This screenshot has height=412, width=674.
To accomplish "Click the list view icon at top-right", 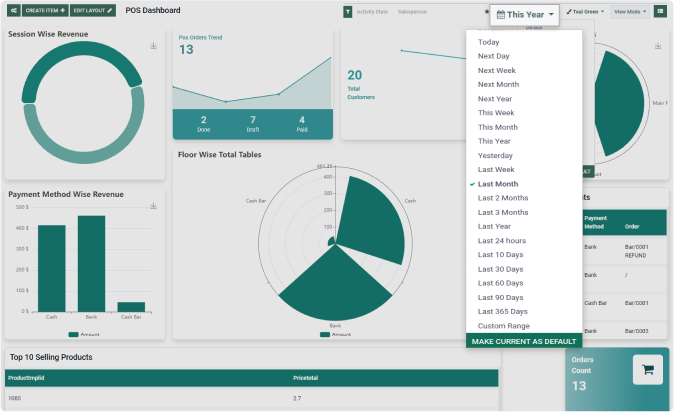I will [x=660, y=12].
